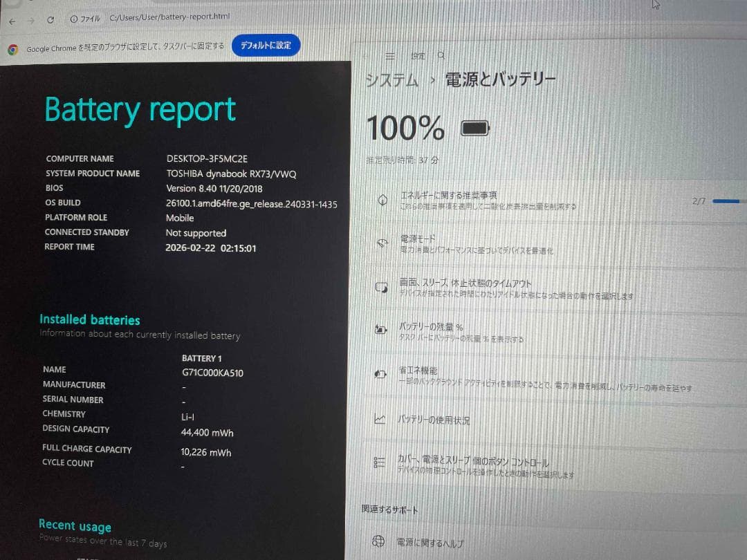Viewport: 747px width, 560px height.
Task: Open エネルギーに関する推奨事項 row
Action: pos(555,200)
